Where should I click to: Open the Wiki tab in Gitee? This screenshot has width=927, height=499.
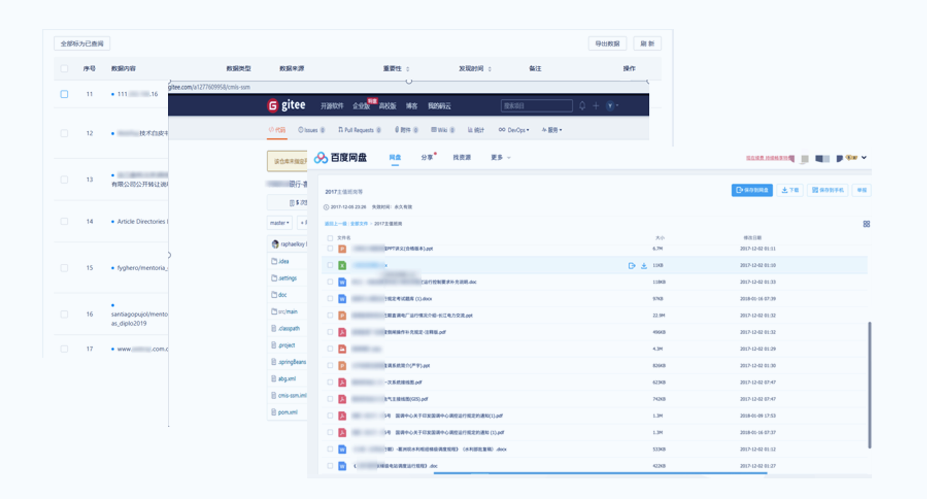point(443,129)
